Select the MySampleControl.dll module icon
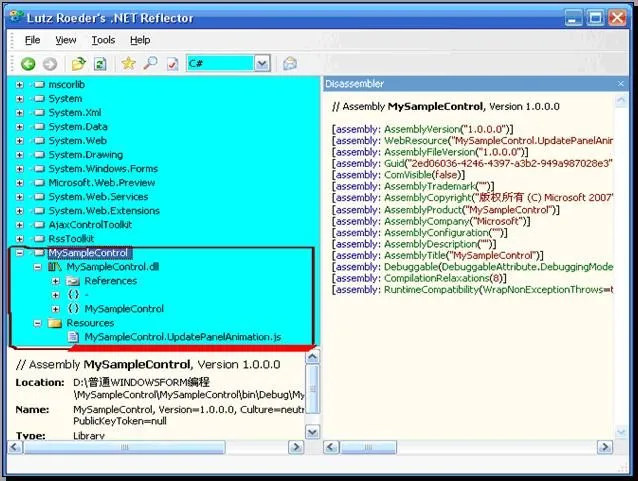The height and width of the screenshot is (481, 638). (55, 267)
